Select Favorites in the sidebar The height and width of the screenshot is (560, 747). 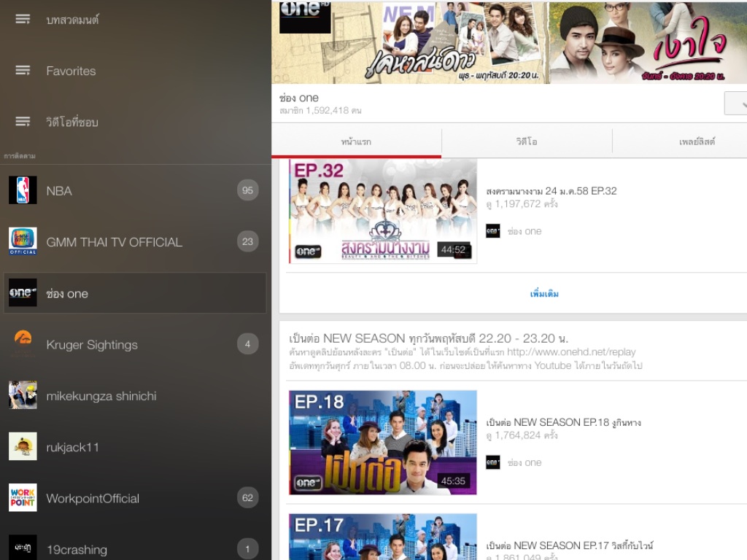point(71,71)
